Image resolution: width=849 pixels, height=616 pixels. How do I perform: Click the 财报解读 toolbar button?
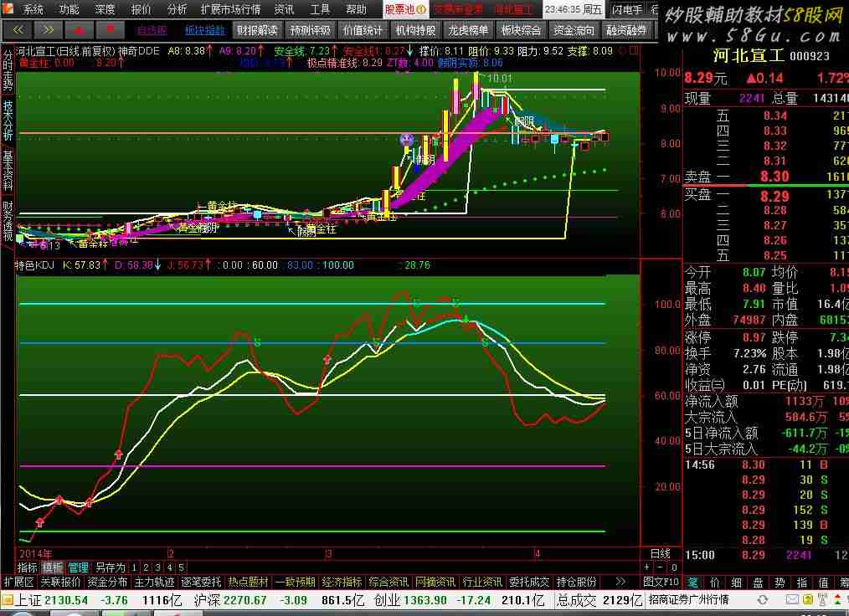pos(257,30)
